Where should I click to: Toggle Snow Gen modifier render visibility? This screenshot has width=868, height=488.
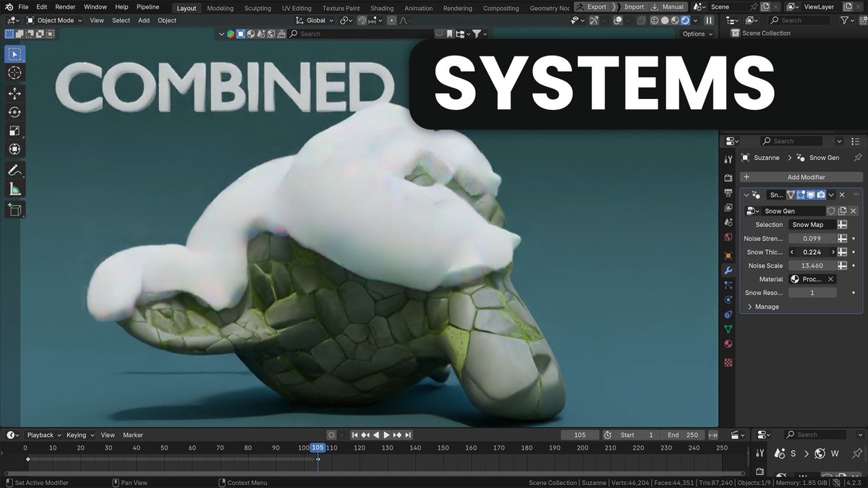821,194
